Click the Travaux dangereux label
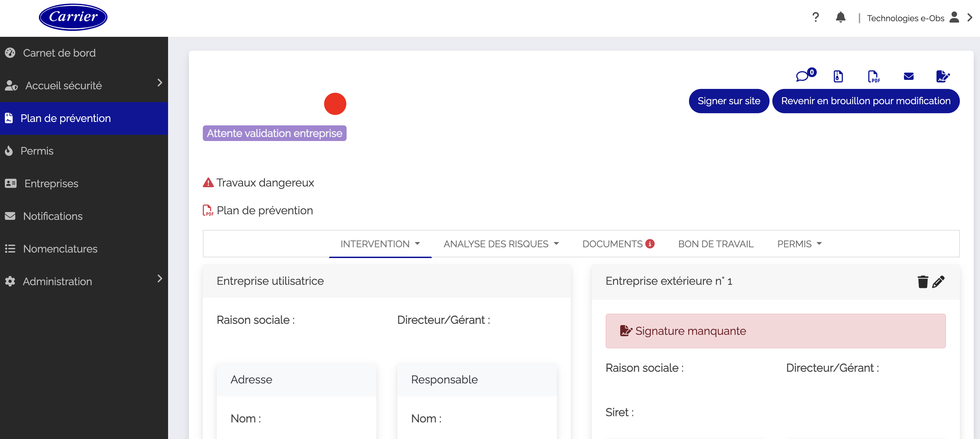This screenshot has height=439, width=980. 265,183
